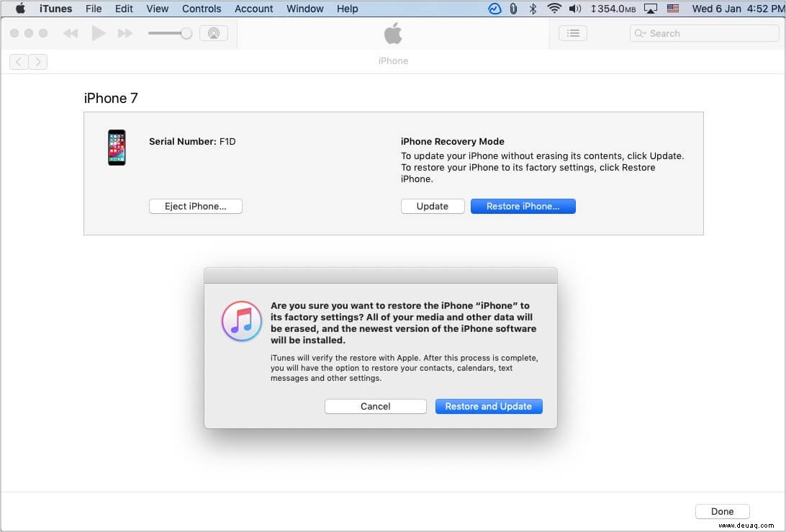The height and width of the screenshot is (532, 786).
Task: Open the Apple menu
Action: pyautogui.click(x=20, y=9)
